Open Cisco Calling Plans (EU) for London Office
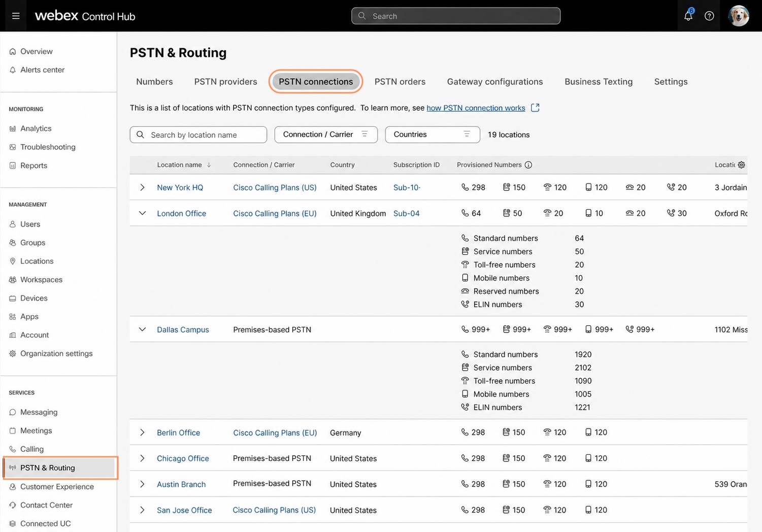This screenshot has width=762, height=532. point(275,213)
